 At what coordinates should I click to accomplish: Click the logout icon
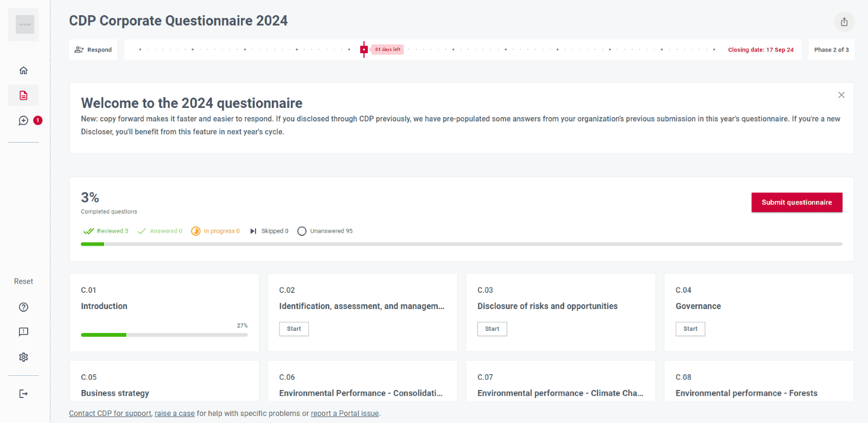coord(23,394)
